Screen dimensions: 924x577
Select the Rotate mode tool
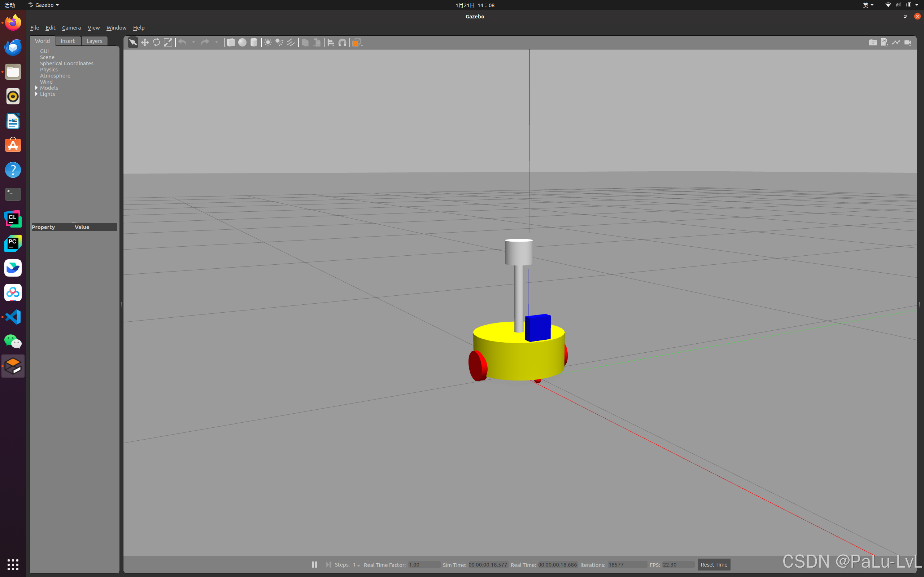[156, 42]
